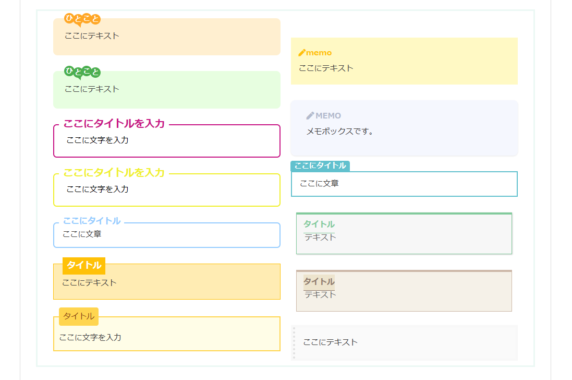Click the orange pencil memo icon
This screenshot has height=380, width=572.
pos(302,53)
